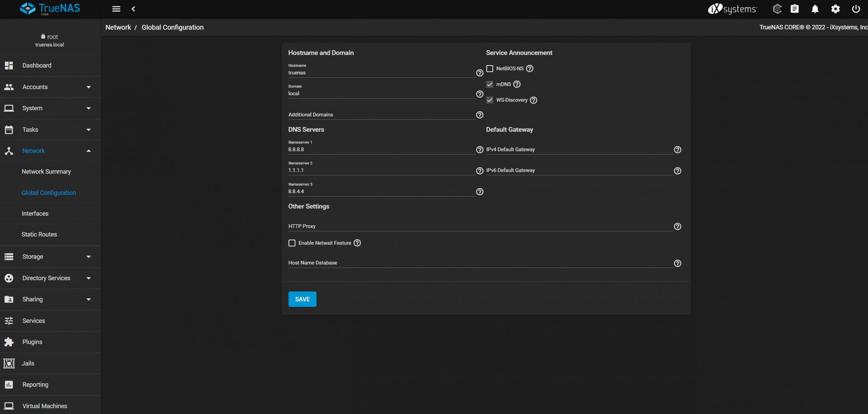Screen dimensions: 868x414
Task: Open Interfaces under Network
Action: [x=35, y=214]
